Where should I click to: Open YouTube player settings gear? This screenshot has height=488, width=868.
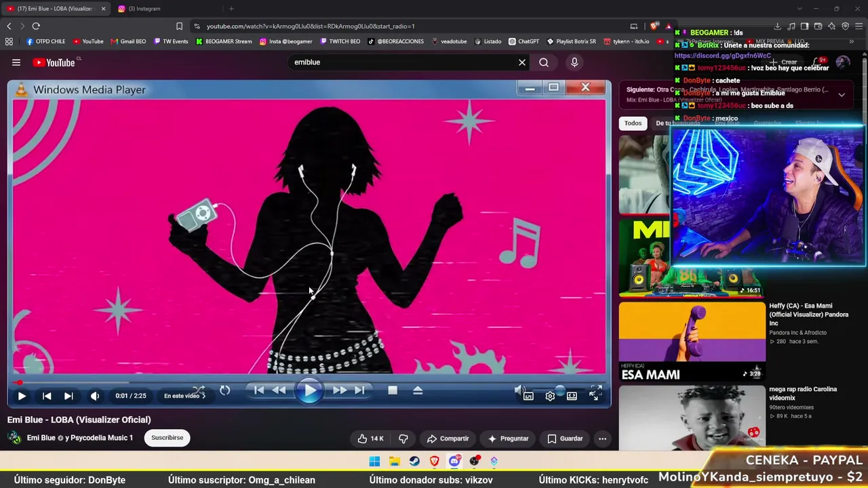point(550,396)
